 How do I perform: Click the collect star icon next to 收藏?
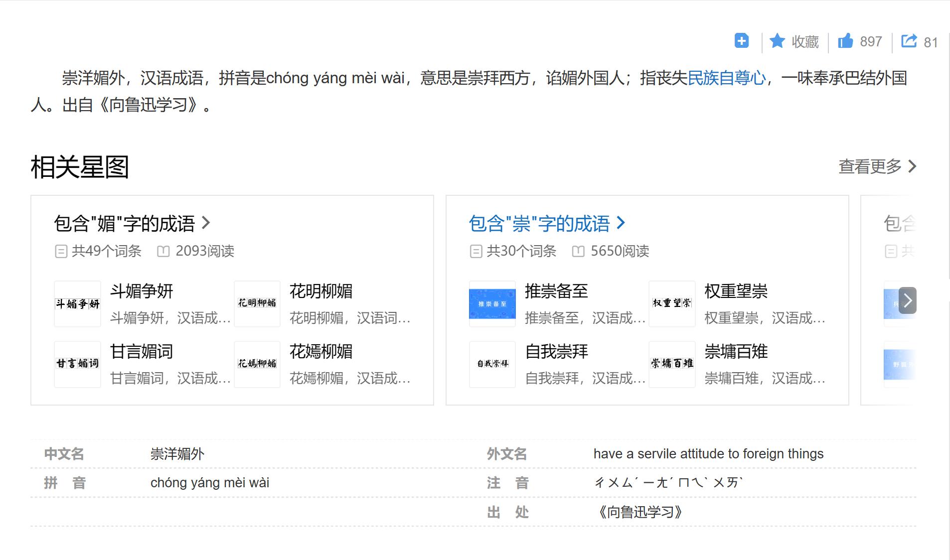pos(778,41)
